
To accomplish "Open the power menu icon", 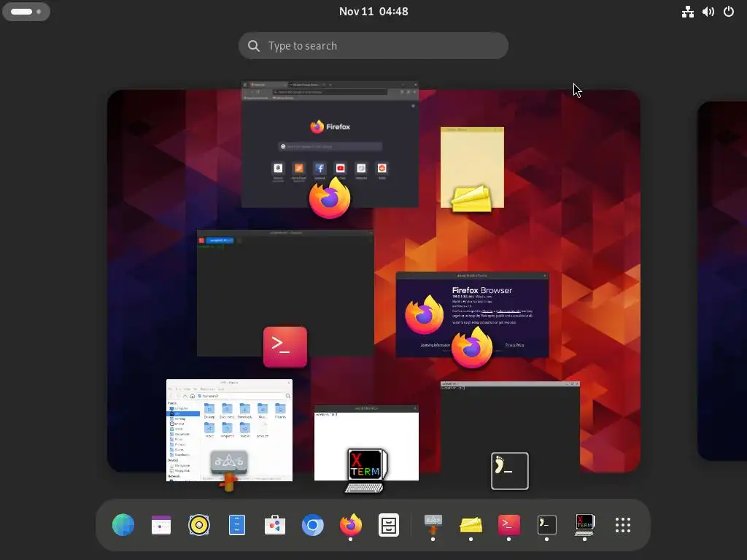I will click(729, 12).
